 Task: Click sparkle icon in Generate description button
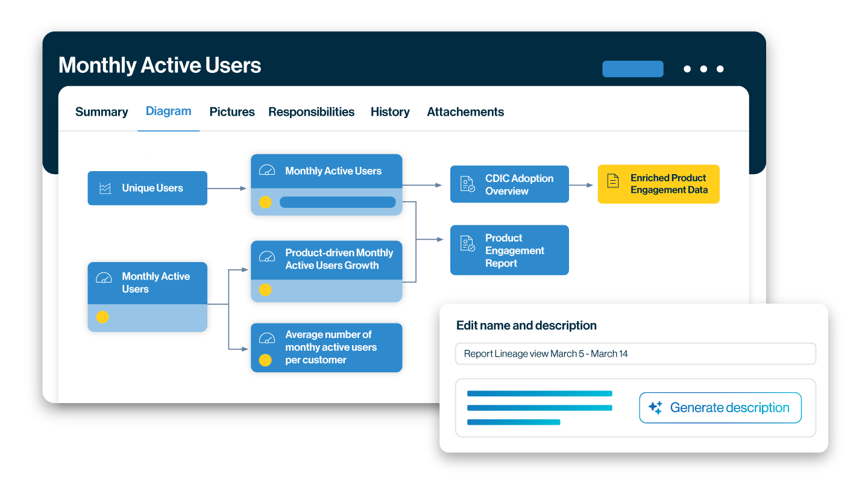click(655, 408)
